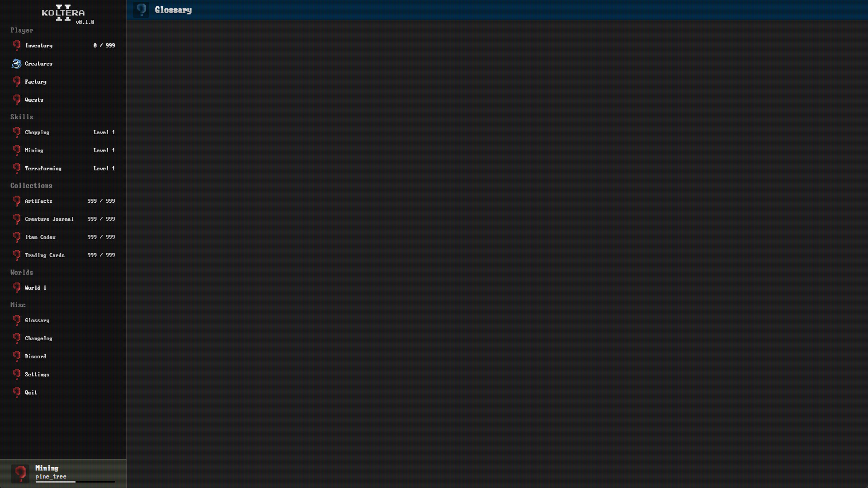
Task: Open the Mining skill page
Action: [63, 150]
